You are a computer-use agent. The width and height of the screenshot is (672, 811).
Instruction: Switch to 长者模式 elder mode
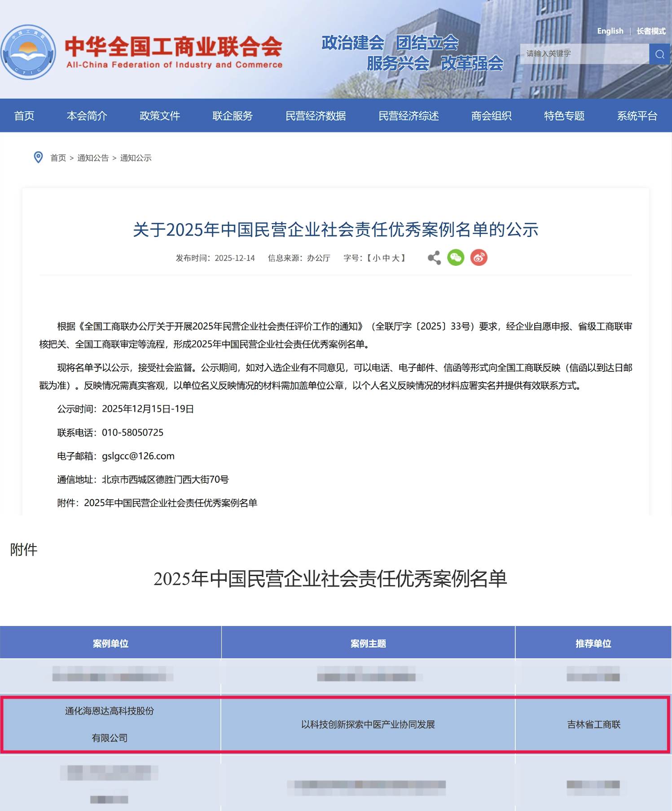coord(650,31)
